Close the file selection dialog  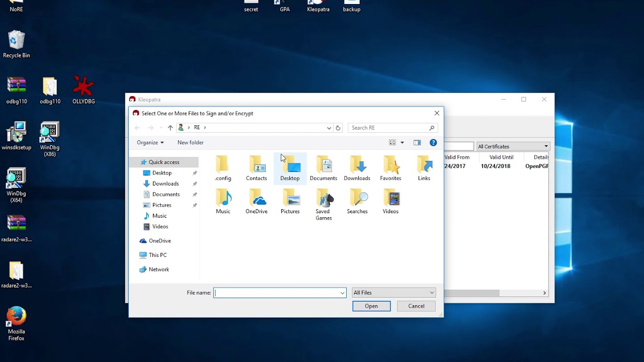point(437,114)
